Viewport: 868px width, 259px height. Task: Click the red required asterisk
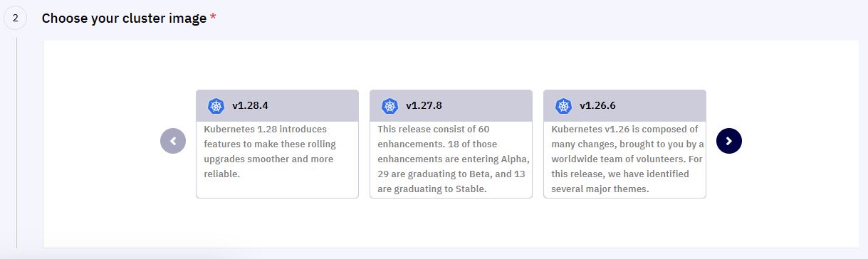pos(213,18)
